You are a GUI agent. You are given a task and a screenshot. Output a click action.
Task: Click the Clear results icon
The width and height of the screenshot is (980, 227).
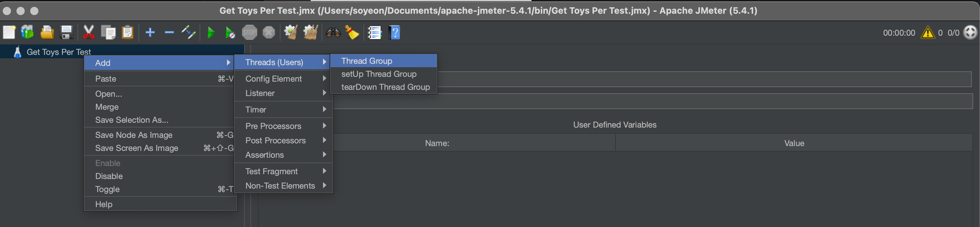coord(291,32)
